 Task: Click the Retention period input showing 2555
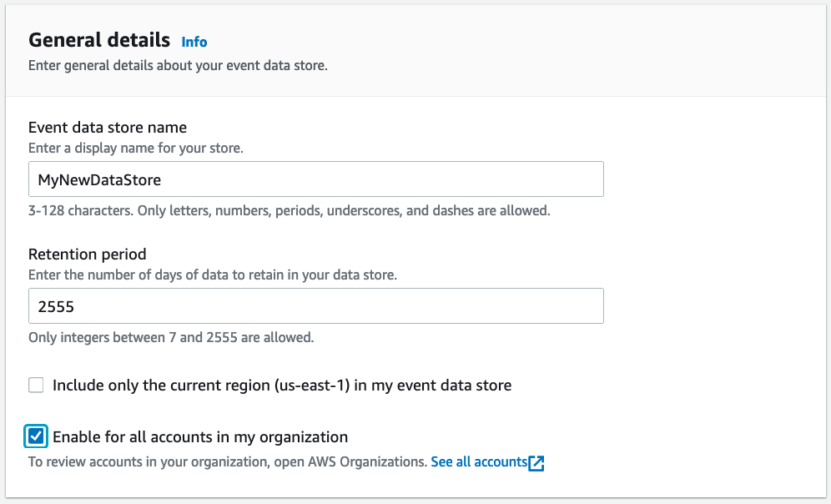tap(317, 305)
